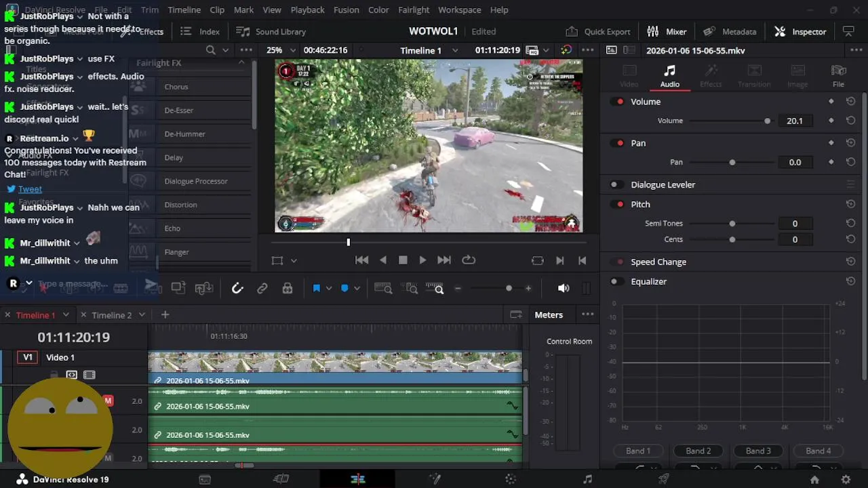Toggle the Volume section switch

617,102
